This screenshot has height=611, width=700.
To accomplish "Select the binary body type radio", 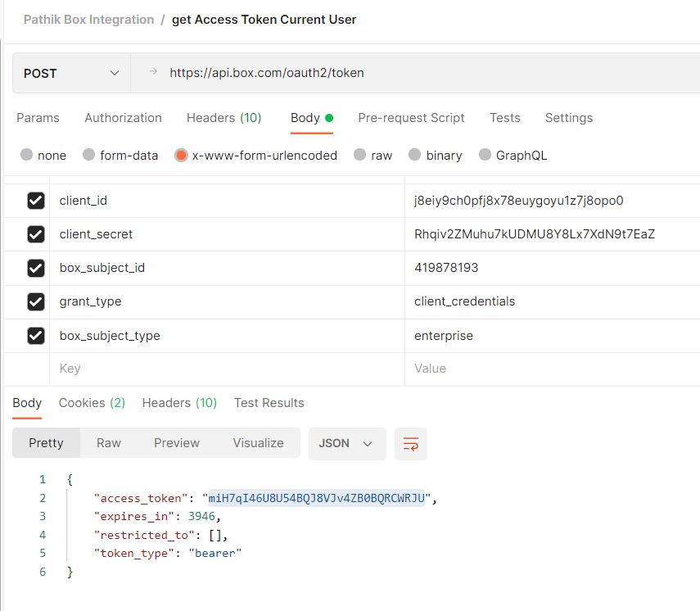I will coord(415,155).
